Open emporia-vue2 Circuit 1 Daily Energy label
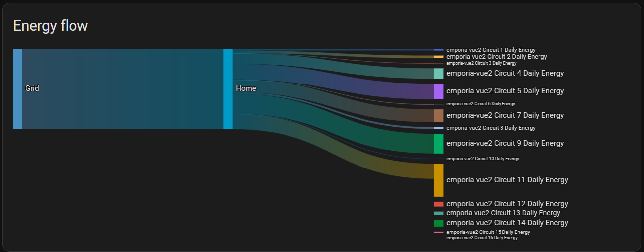 tap(491, 50)
